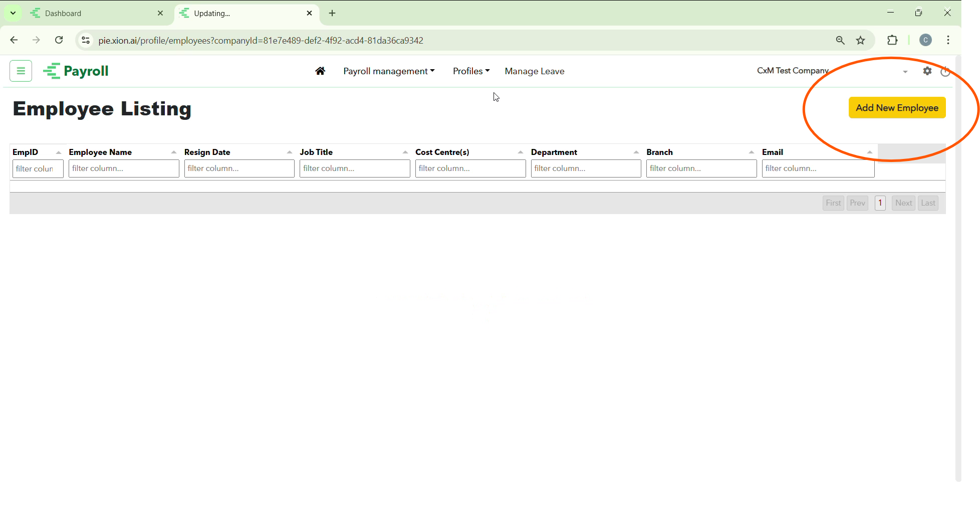Expand the Profiles dropdown menu

(x=471, y=71)
